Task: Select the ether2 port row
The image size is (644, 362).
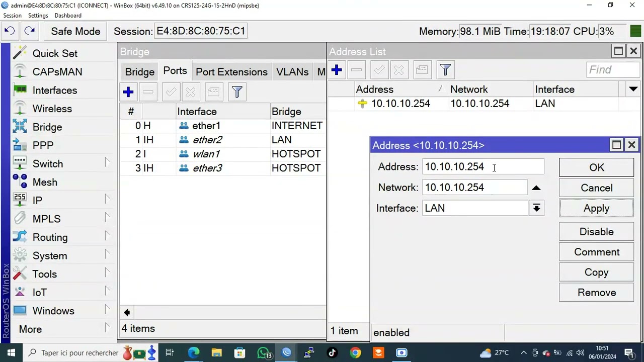Action: [223, 140]
